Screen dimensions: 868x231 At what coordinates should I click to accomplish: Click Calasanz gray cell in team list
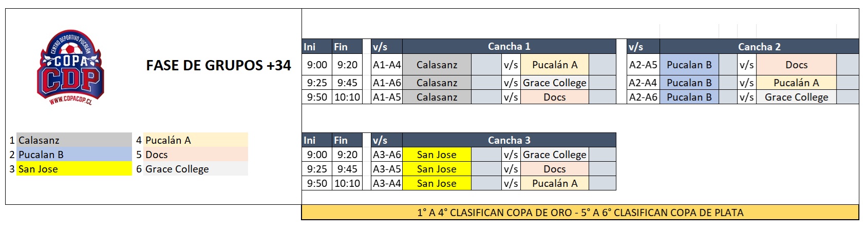tap(74, 140)
